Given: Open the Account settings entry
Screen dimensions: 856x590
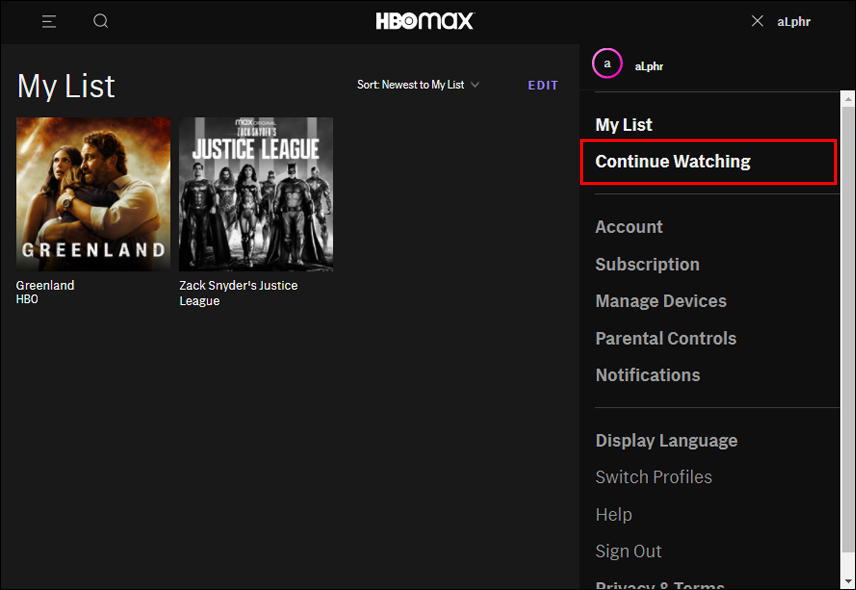Looking at the screenshot, I should [629, 227].
